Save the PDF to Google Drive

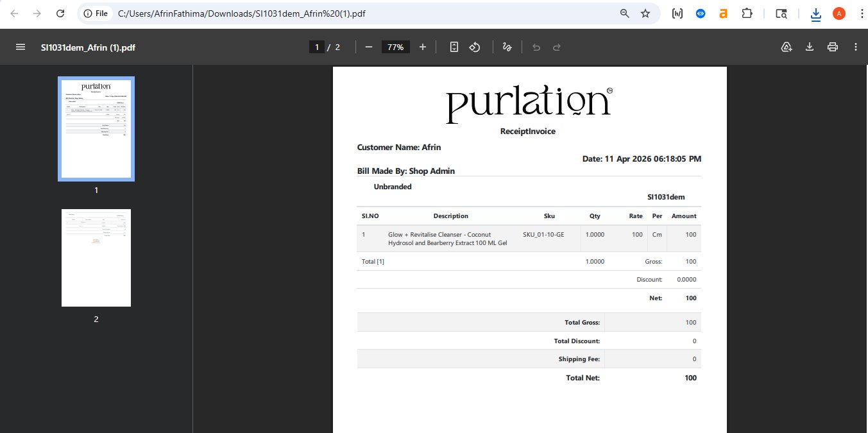(786, 46)
